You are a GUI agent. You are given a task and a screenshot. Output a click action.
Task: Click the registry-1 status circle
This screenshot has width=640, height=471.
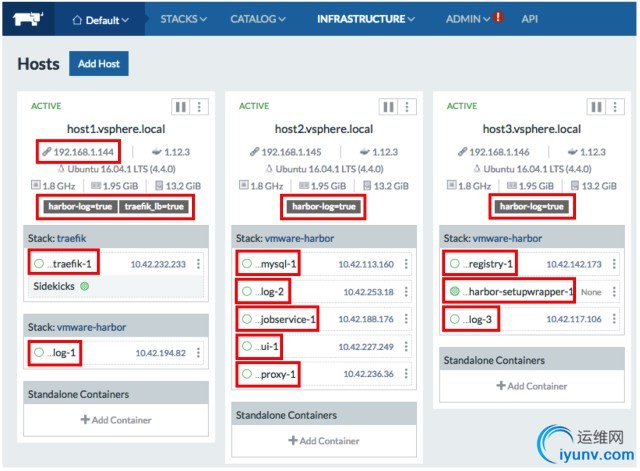point(454,264)
